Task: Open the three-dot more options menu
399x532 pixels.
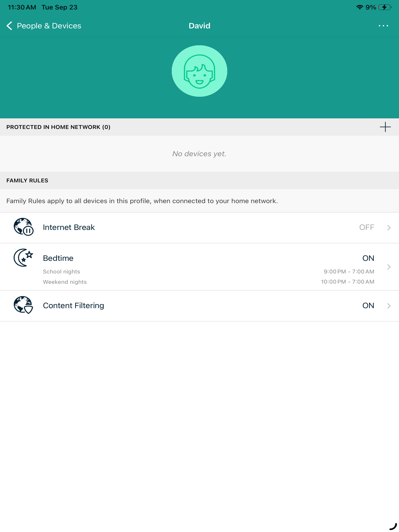Action: click(x=383, y=26)
